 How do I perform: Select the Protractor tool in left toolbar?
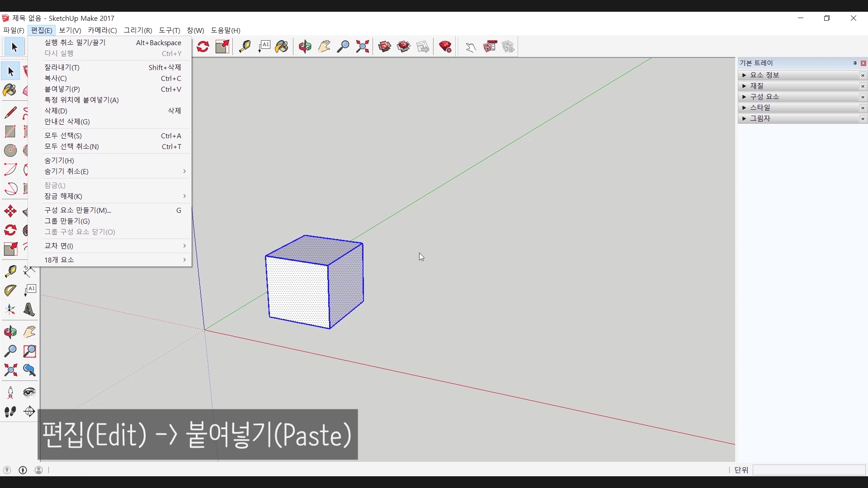(10, 290)
